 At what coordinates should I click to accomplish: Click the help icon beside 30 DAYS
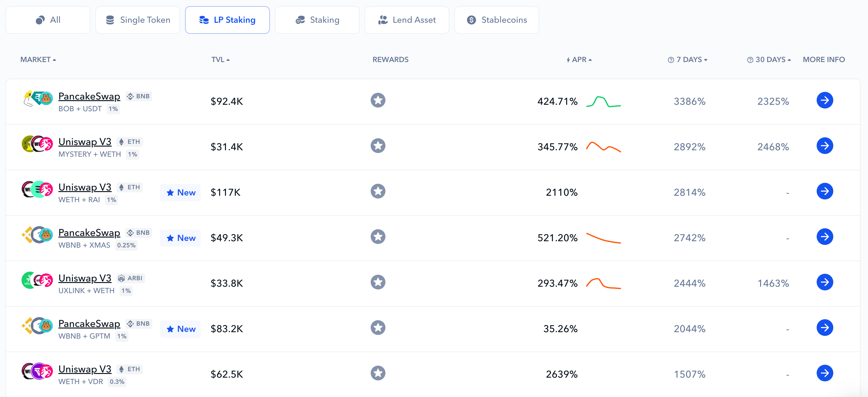750,60
